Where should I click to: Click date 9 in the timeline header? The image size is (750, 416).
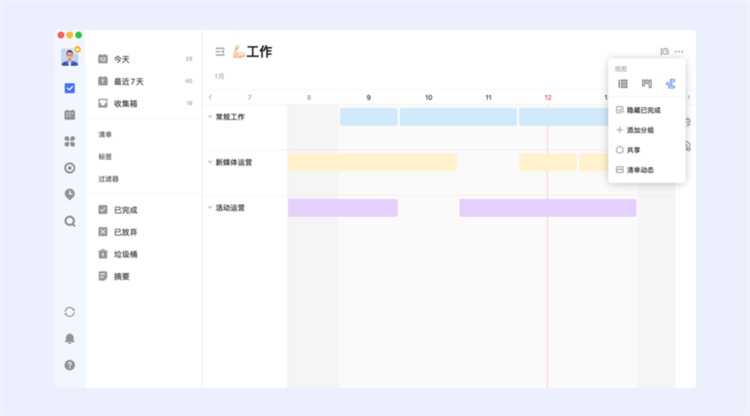tap(368, 97)
